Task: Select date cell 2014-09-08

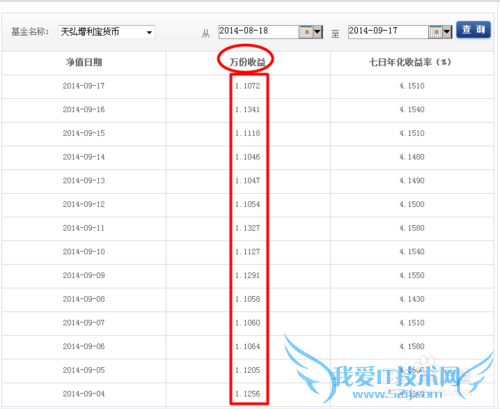Action: (84, 299)
